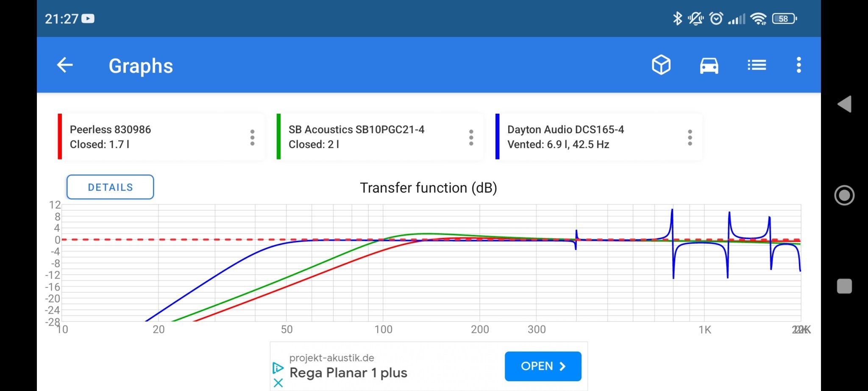Tap the car icon in toolbar
868x391 pixels.
709,66
